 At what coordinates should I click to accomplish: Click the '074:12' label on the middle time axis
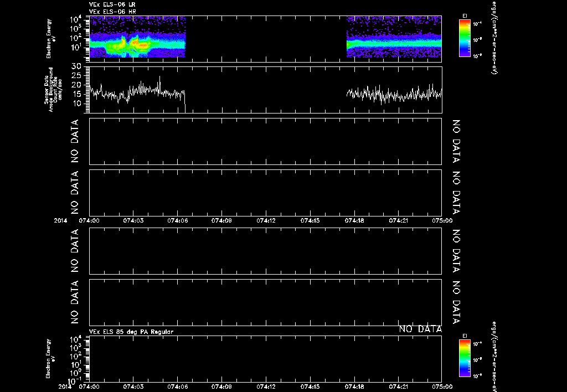point(266,220)
